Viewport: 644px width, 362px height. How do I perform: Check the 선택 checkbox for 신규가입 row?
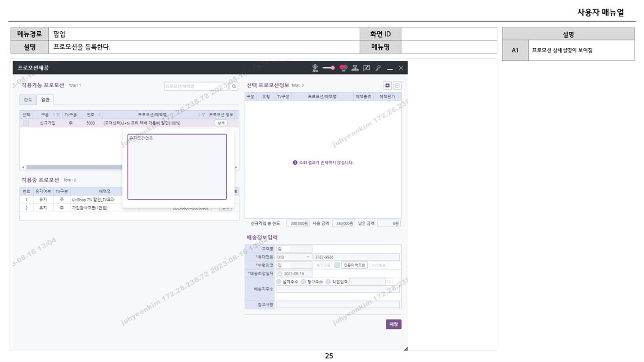[27, 123]
